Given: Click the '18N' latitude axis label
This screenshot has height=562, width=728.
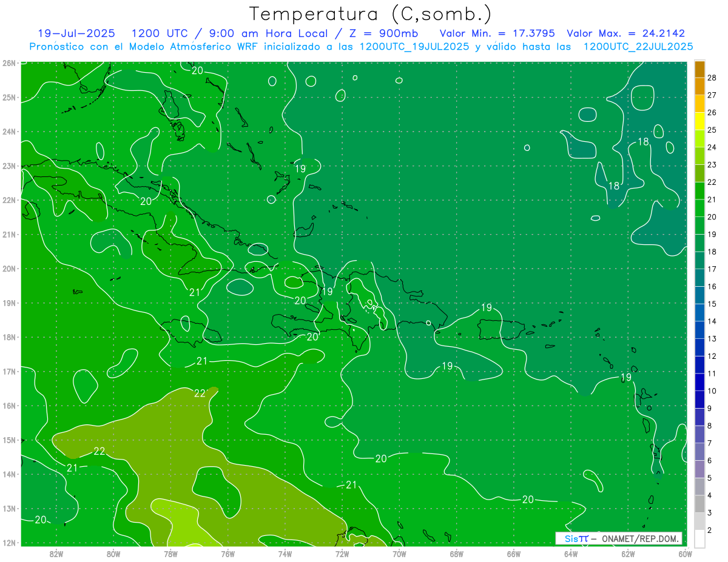Looking at the screenshot, I should tap(8, 337).
